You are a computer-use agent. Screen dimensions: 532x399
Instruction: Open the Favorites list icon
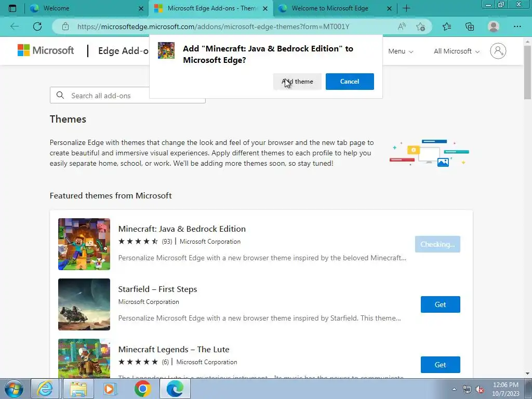pos(447,26)
